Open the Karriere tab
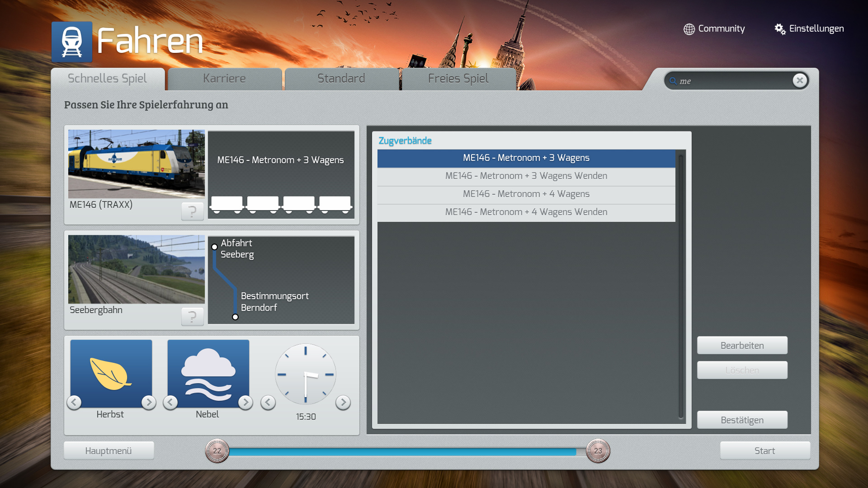 (x=224, y=79)
